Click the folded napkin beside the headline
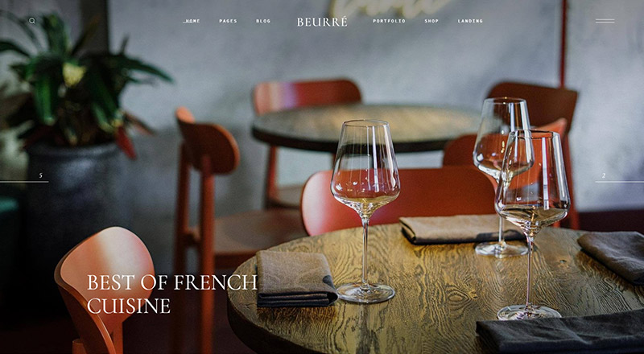 296,278
